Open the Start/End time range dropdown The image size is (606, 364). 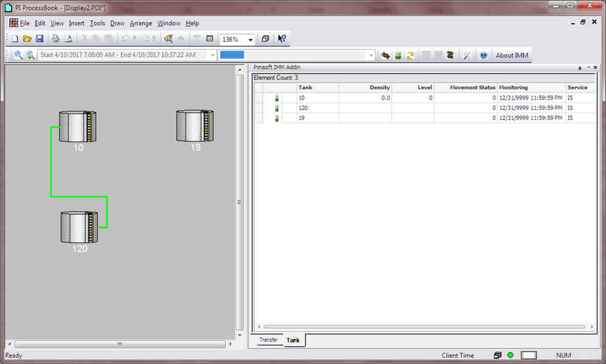(x=212, y=56)
